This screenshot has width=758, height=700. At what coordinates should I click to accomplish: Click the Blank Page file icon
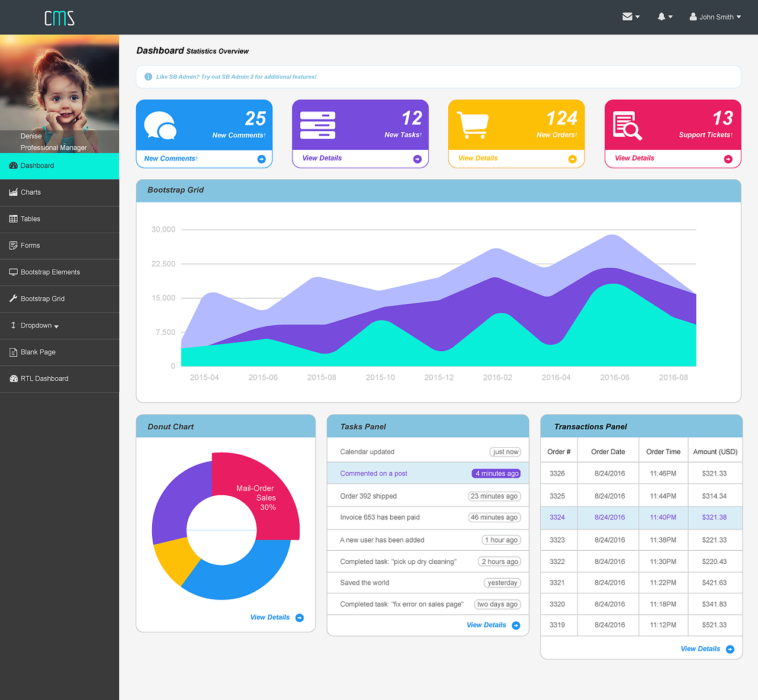pos(13,352)
